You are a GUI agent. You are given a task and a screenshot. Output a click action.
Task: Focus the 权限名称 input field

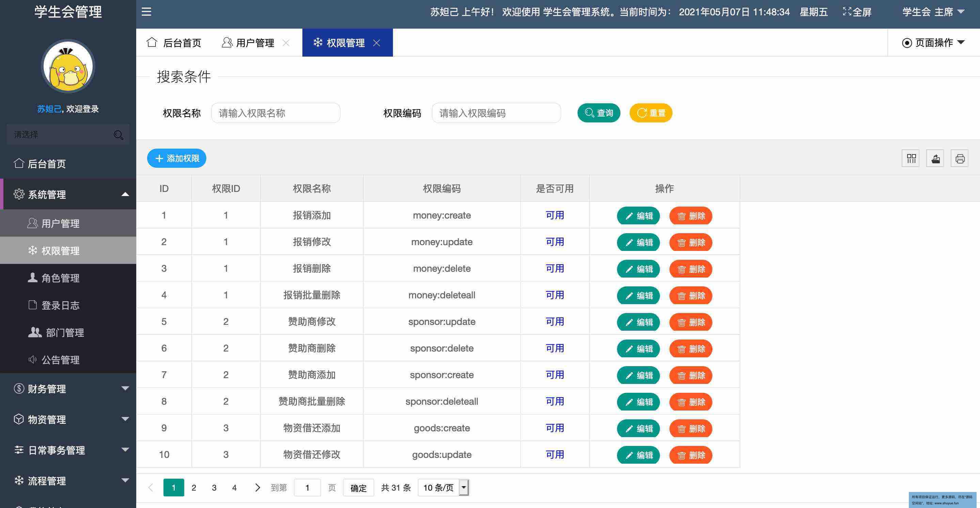(275, 113)
